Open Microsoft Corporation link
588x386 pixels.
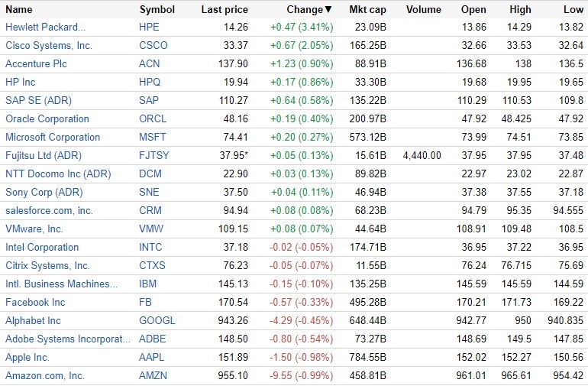[53, 137]
